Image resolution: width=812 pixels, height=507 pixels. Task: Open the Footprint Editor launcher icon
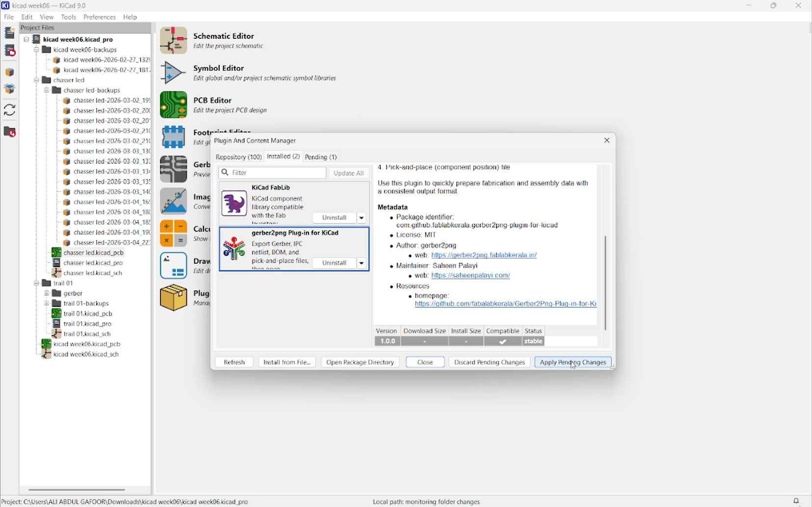(x=173, y=137)
